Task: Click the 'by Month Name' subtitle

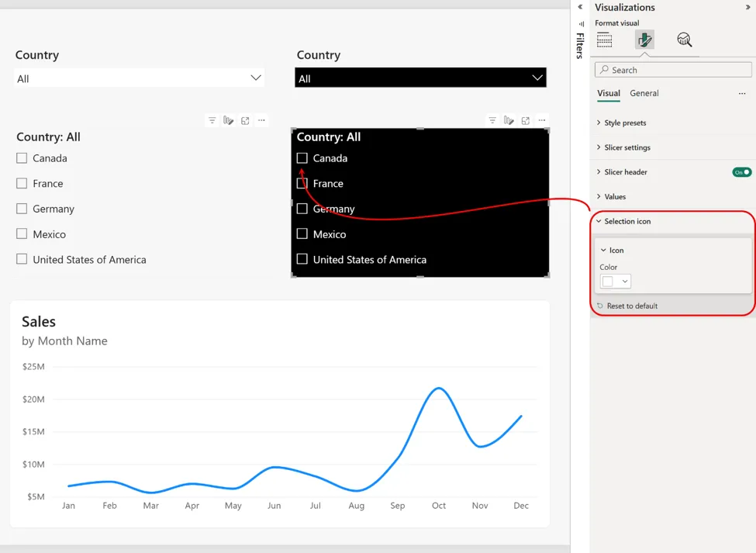Action: click(x=64, y=341)
